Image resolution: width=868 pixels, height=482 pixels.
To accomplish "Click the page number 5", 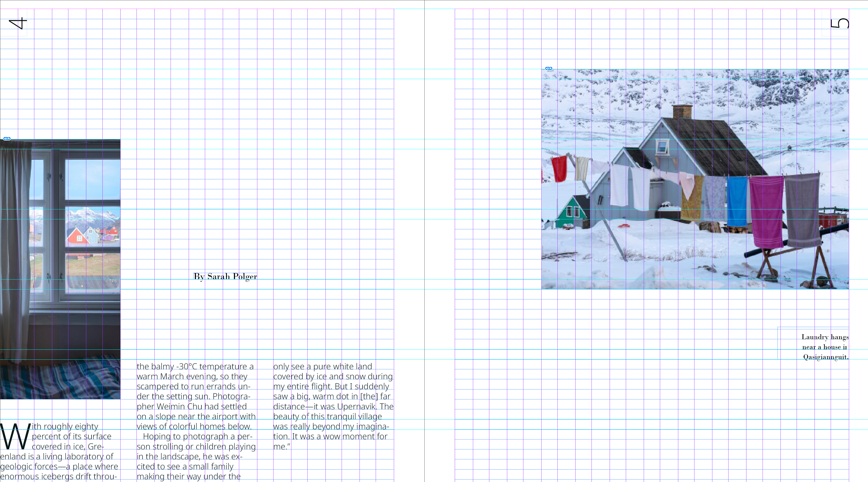I will pyautogui.click(x=839, y=23).
